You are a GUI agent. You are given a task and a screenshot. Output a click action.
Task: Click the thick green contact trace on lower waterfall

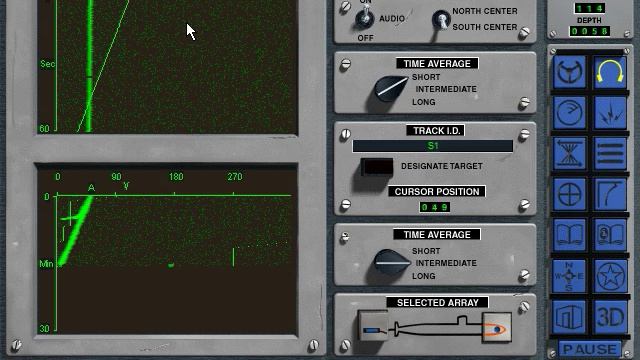click(76, 231)
